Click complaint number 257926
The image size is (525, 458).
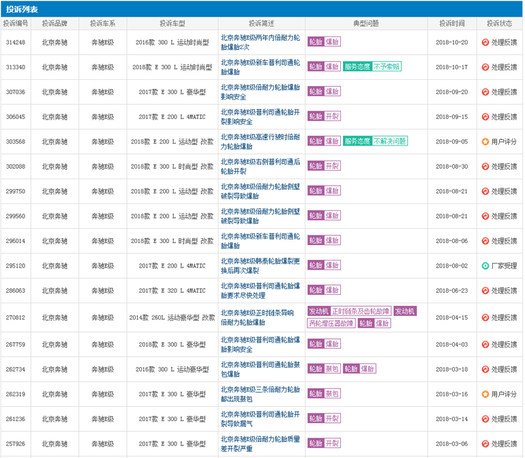[15, 444]
